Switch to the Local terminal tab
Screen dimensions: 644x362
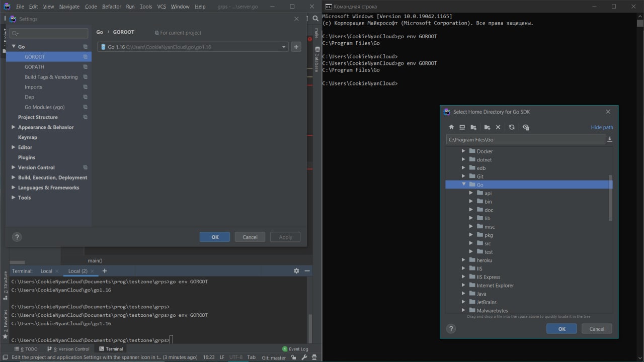[46, 271]
